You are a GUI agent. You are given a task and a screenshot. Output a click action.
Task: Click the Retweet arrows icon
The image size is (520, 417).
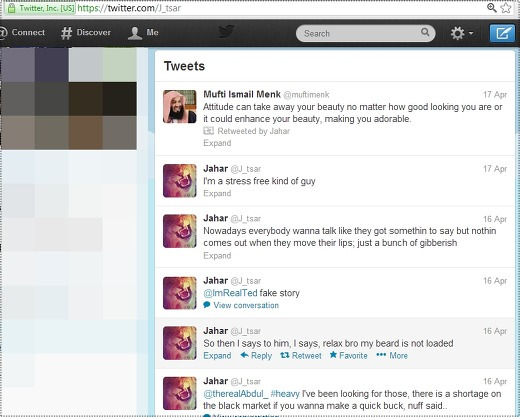[x=285, y=355]
